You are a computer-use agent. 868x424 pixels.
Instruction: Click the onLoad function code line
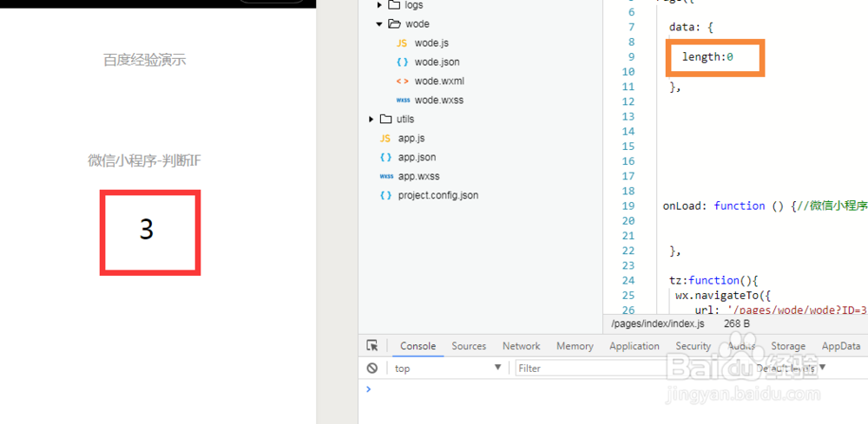pos(766,205)
